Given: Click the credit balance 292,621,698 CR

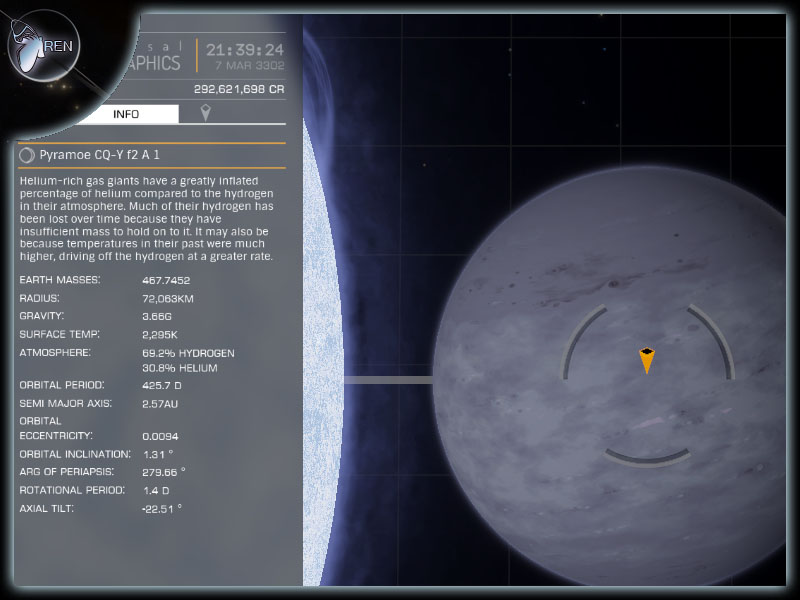Looking at the screenshot, I should coord(239,89).
